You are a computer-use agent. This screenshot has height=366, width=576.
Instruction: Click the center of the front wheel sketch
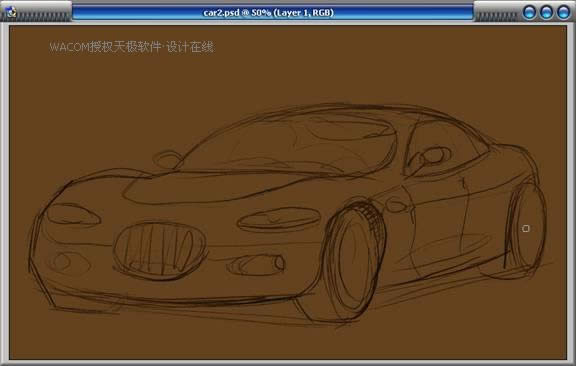(354, 262)
